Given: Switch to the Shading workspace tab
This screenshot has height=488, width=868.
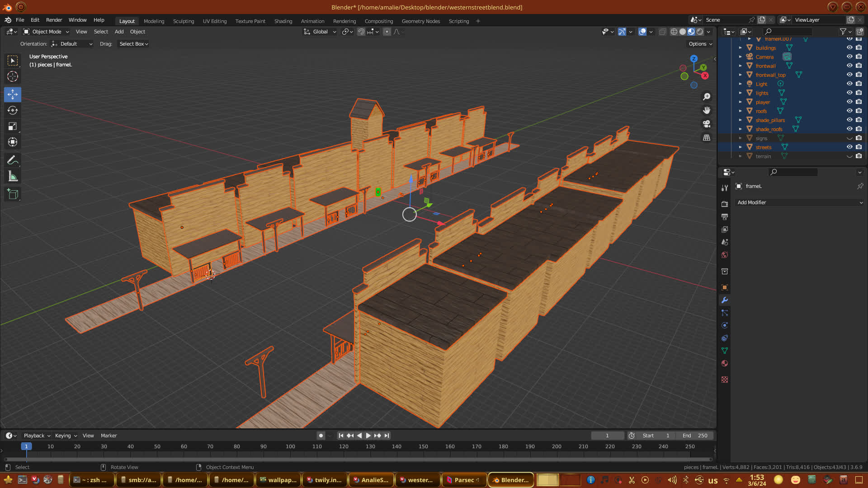Looking at the screenshot, I should 283,21.
